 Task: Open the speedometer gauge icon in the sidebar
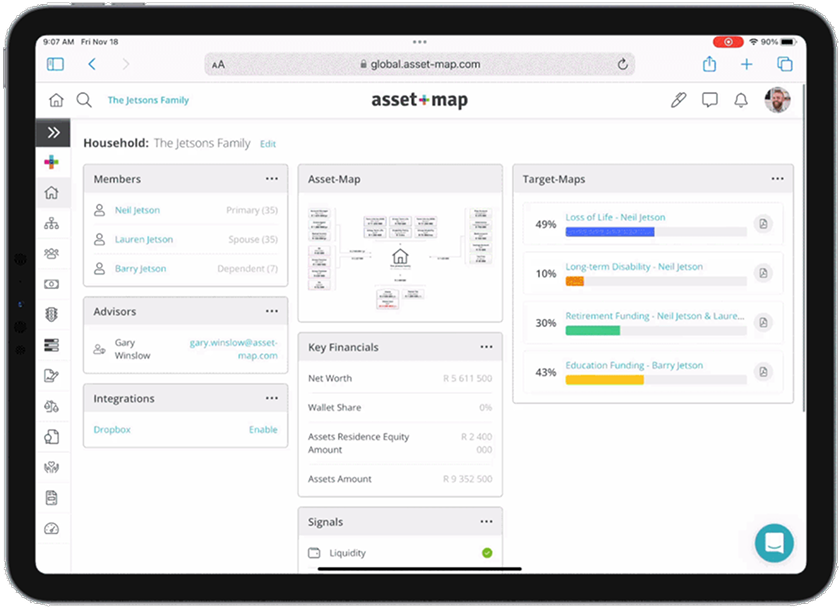pos(51,529)
